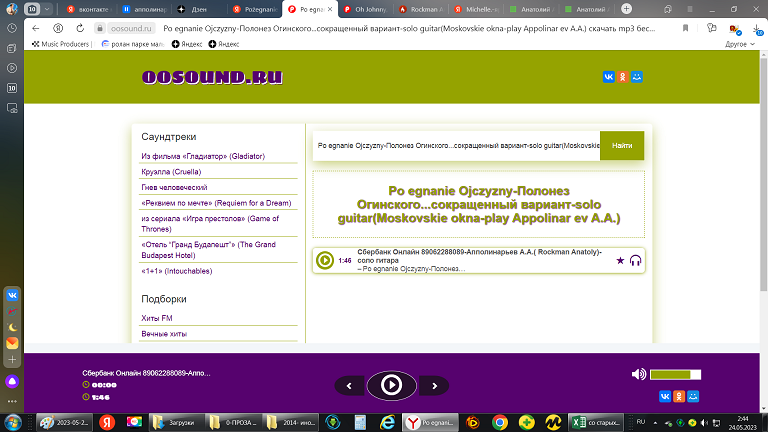Screen dimensions: 768x432
Task: Click the plus icon in browser sidebar
Action: [x=12, y=360]
